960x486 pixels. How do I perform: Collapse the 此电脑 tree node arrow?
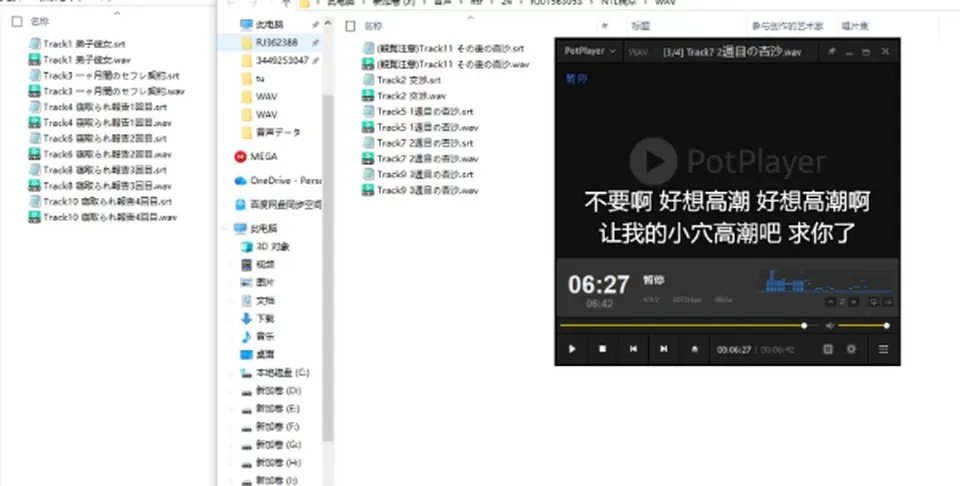(225, 228)
